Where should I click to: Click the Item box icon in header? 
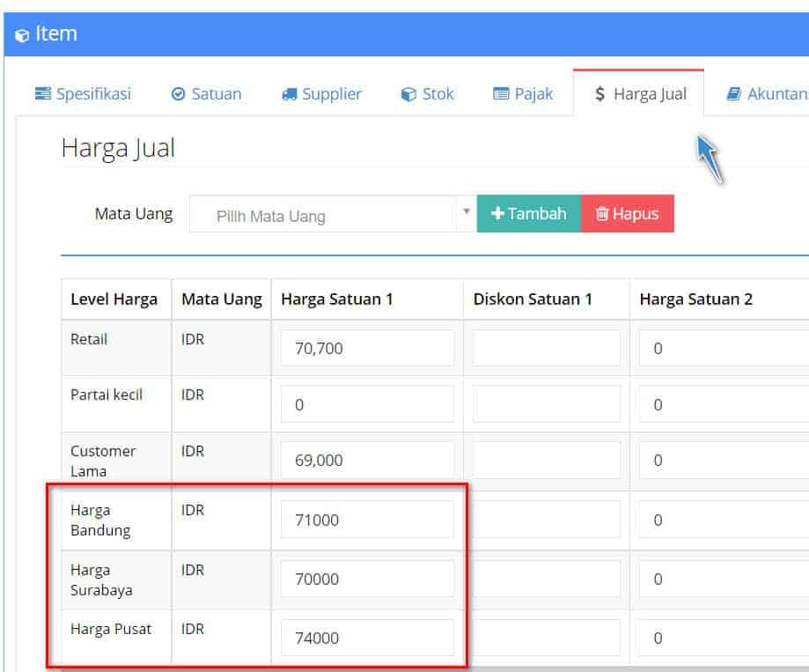coord(22,35)
